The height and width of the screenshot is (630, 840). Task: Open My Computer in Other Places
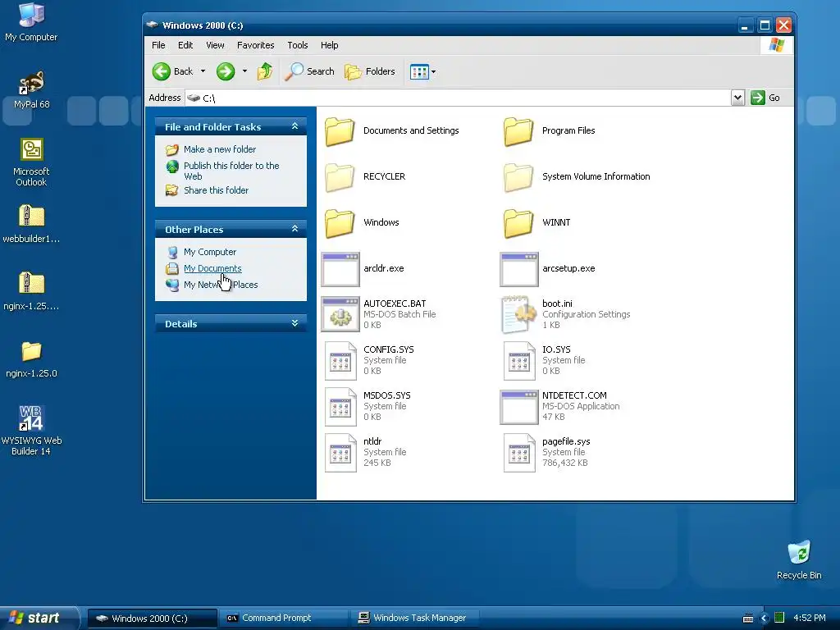coord(210,252)
